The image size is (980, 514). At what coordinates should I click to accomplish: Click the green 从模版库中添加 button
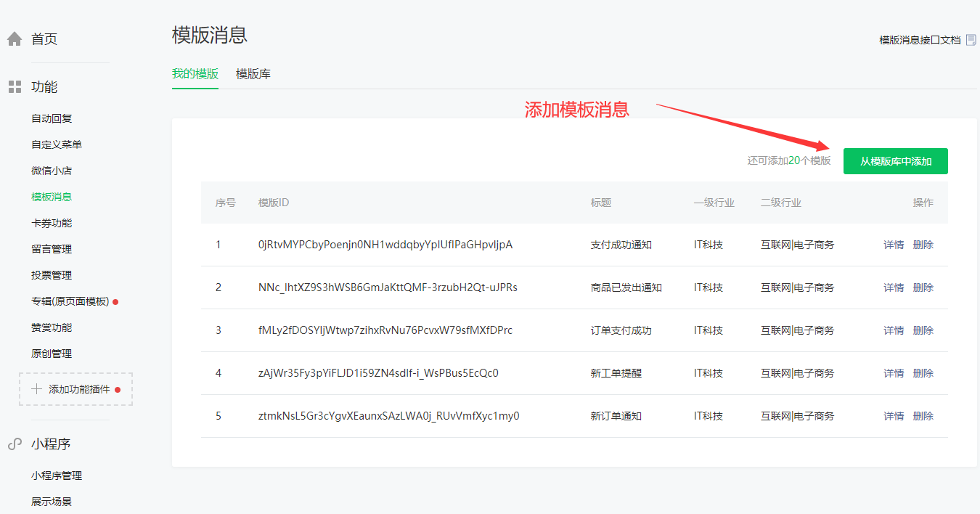(896, 161)
